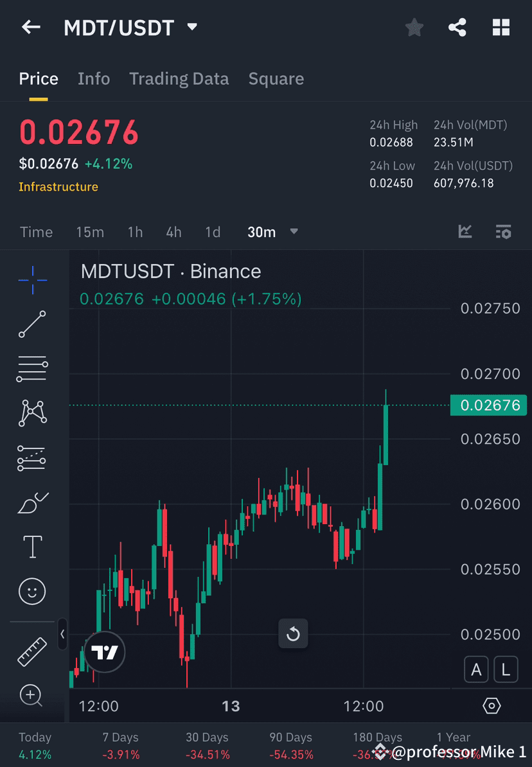
Task: Select the XABCD pattern tool
Action: [x=32, y=413]
